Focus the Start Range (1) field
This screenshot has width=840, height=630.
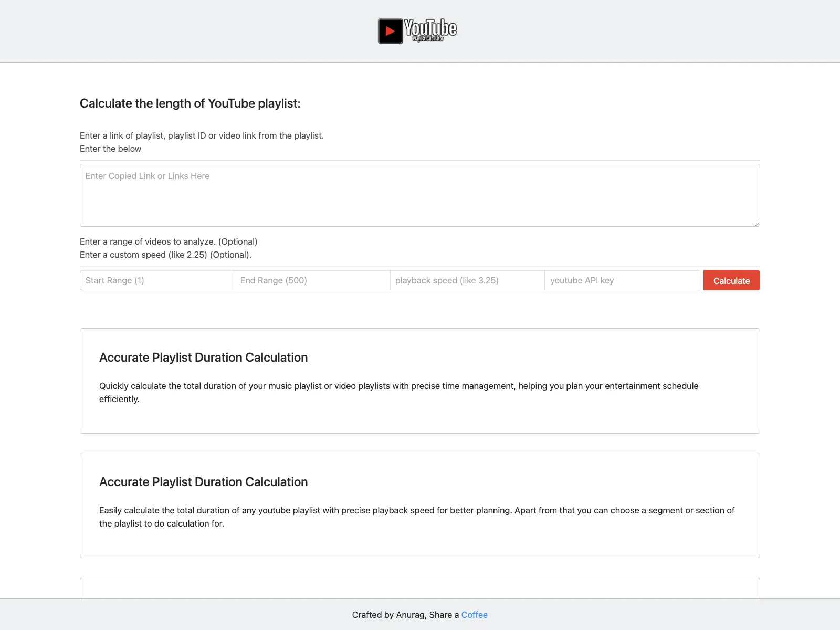[x=157, y=280]
